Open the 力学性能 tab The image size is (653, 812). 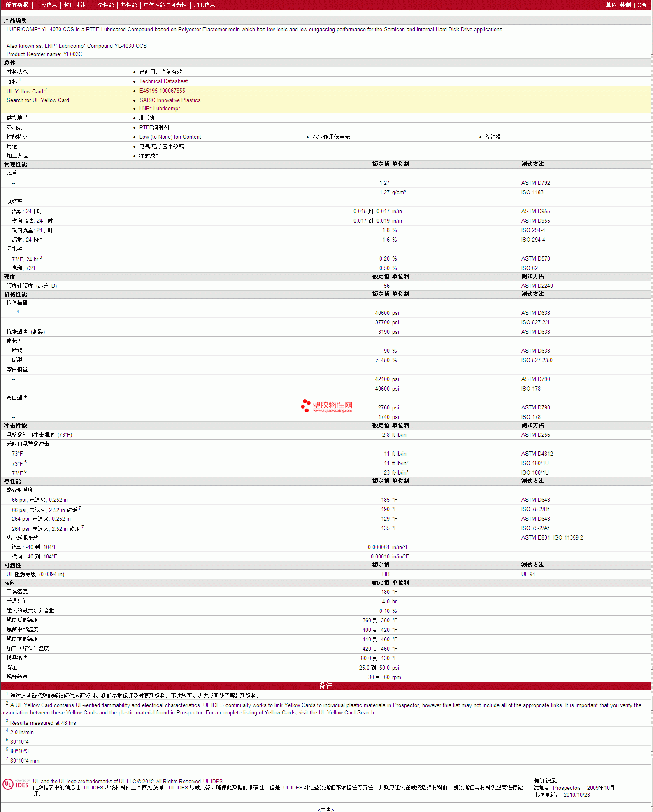point(103,5)
